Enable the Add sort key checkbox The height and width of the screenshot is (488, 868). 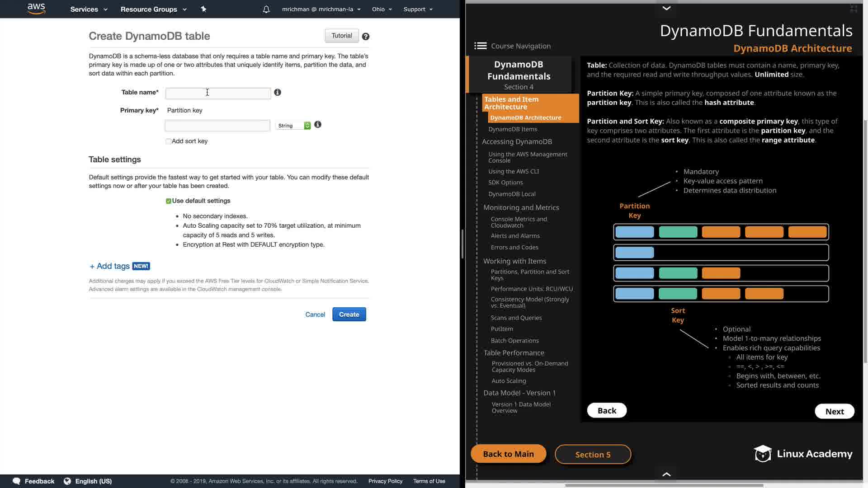click(x=169, y=141)
